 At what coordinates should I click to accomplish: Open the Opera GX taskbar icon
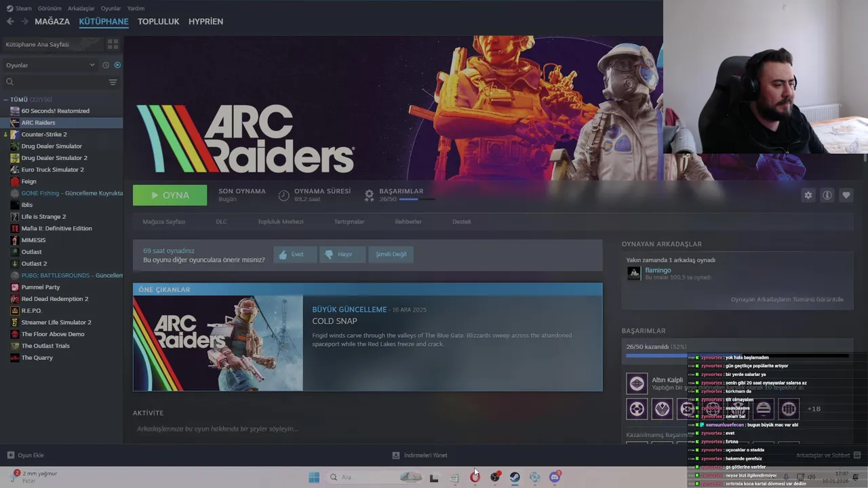[x=475, y=477]
